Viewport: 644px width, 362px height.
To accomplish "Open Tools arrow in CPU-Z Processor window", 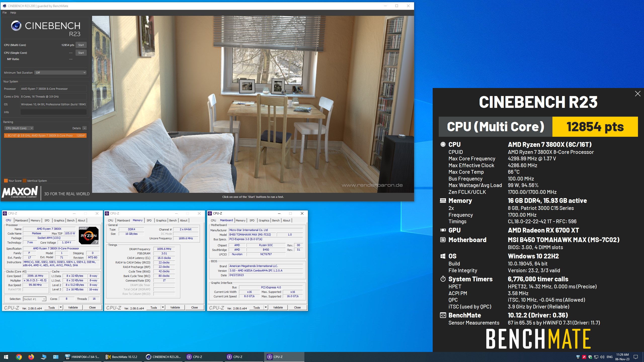I will (61, 307).
